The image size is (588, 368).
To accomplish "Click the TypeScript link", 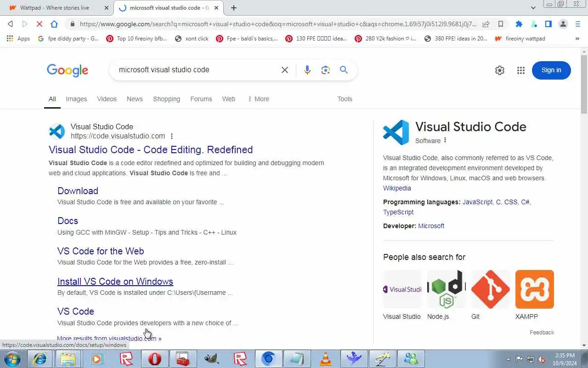I will pyautogui.click(x=398, y=212).
